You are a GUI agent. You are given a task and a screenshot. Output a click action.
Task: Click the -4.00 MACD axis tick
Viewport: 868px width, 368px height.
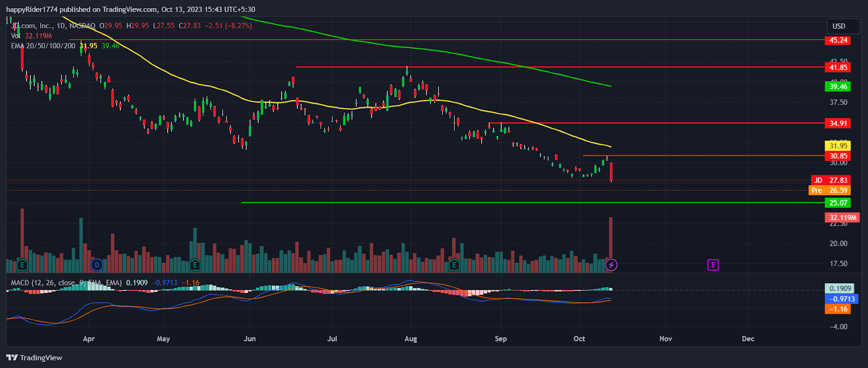point(838,327)
